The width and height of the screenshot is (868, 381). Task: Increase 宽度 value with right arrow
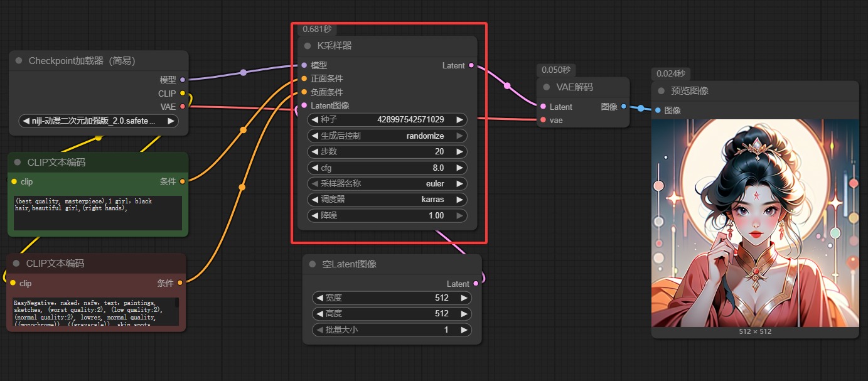[x=464, y=298]
